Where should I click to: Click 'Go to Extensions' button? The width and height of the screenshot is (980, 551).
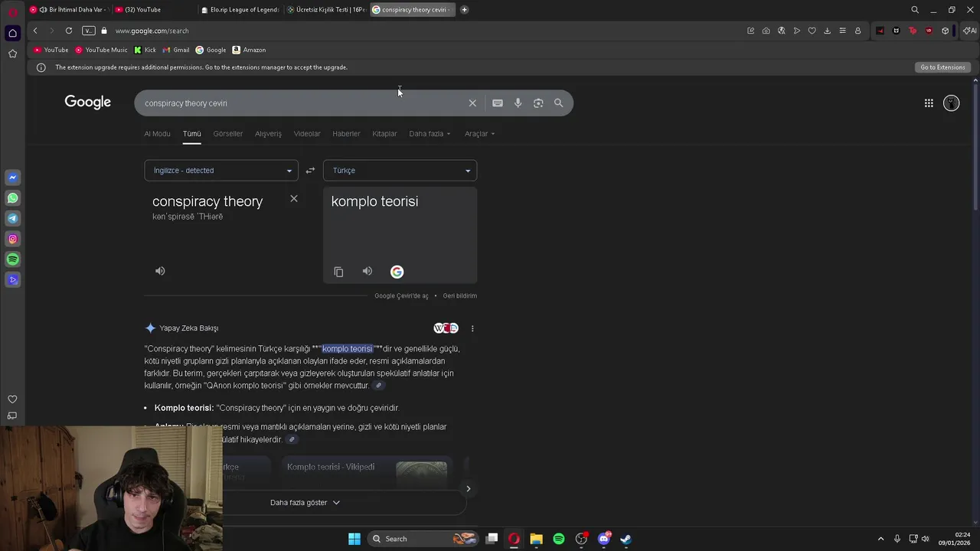pyautogui.click(x=942, y=67)
